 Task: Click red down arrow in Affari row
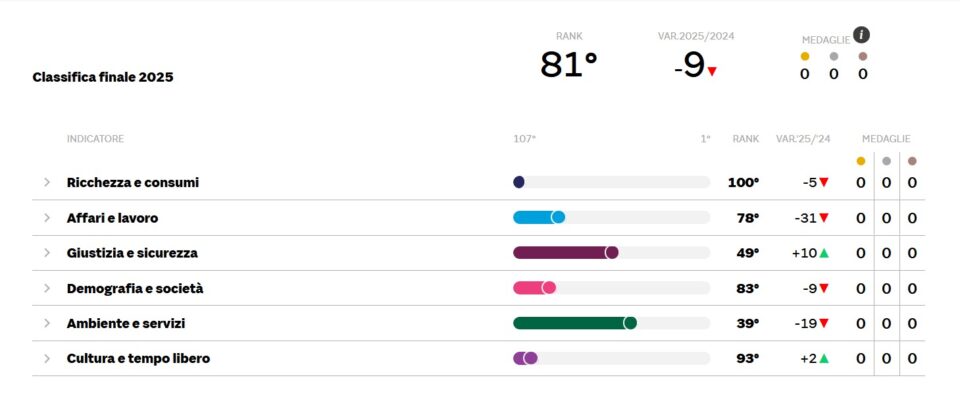(x=824, y=218)
